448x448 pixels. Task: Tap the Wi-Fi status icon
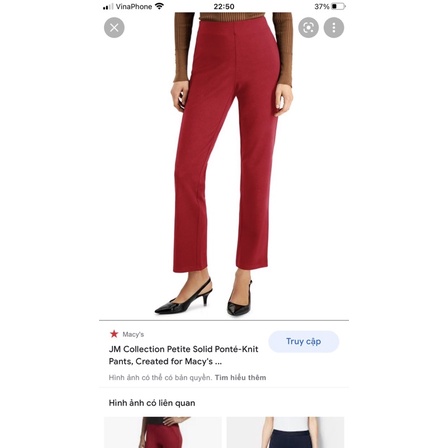pyautogui.click(x=159, y=6)
